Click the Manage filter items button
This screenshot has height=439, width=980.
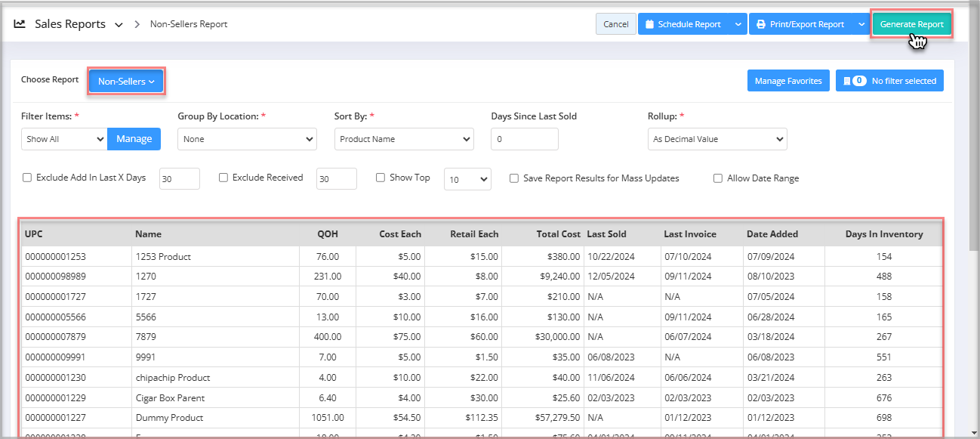[x=134, y=139]
